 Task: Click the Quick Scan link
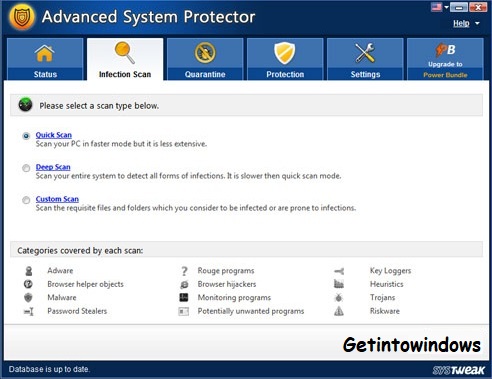click(54, 135)
